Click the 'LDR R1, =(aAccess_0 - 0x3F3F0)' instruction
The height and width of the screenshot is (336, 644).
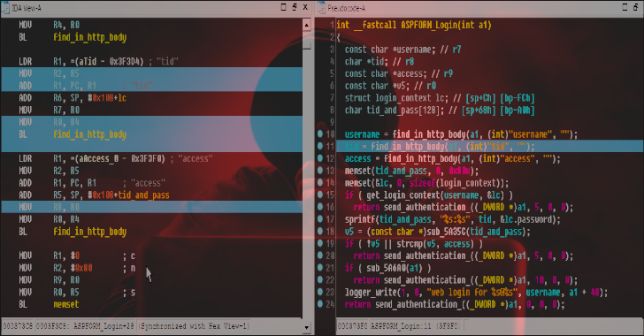tap(116, 158)
